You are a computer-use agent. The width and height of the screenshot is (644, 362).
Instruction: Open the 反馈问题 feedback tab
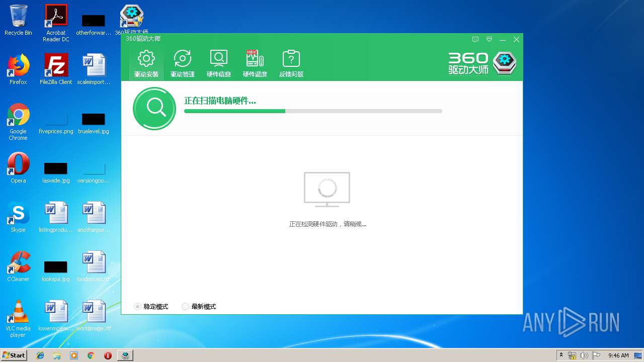(291, 63)
